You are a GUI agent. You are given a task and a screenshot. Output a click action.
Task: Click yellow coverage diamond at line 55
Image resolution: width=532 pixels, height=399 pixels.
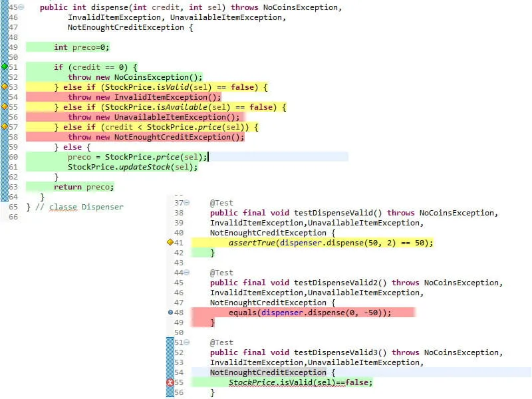(x=5, y=106)
